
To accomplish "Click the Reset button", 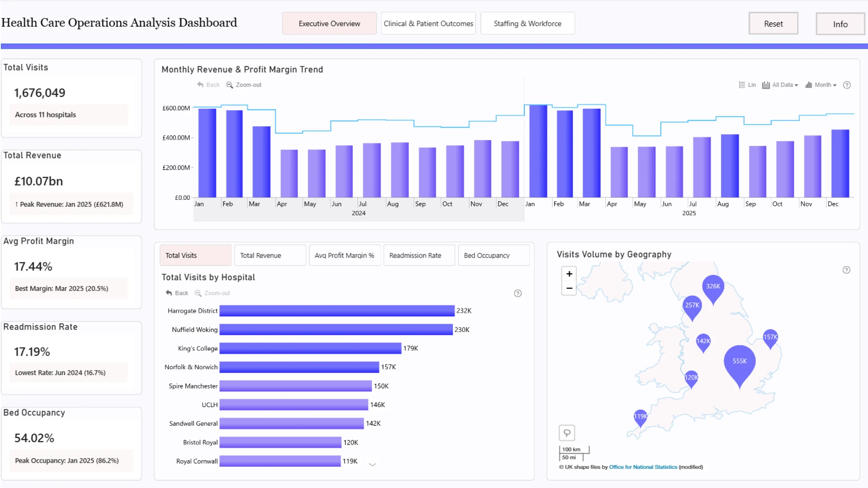I will click(773, 23).
